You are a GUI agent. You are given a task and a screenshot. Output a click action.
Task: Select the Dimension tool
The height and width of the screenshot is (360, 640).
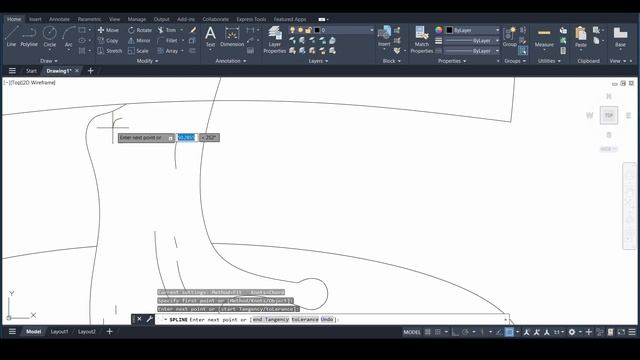(232, 36)
